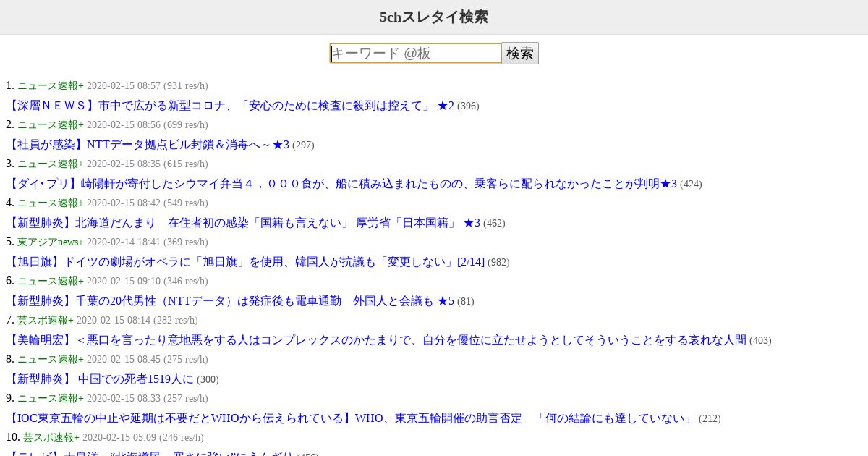The image size is (868, 456).
Task: Open the 千葉の20代男性 thread link
Action: 230,301
